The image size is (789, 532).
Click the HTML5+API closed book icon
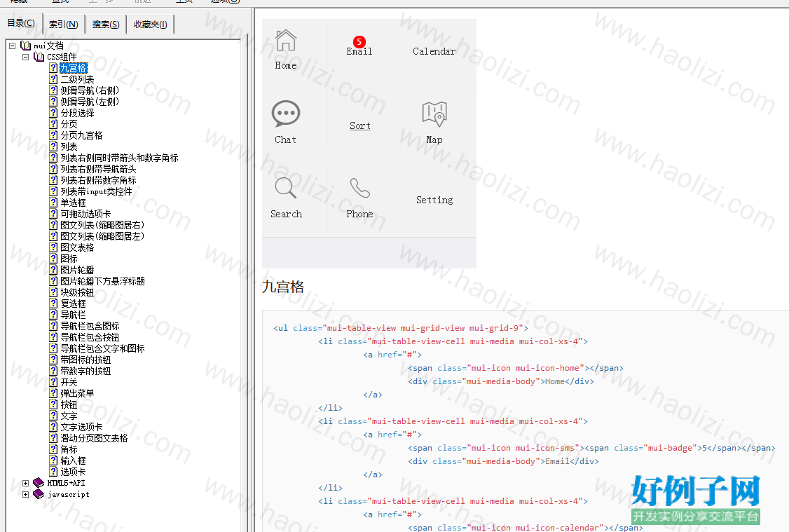[39, 483]
